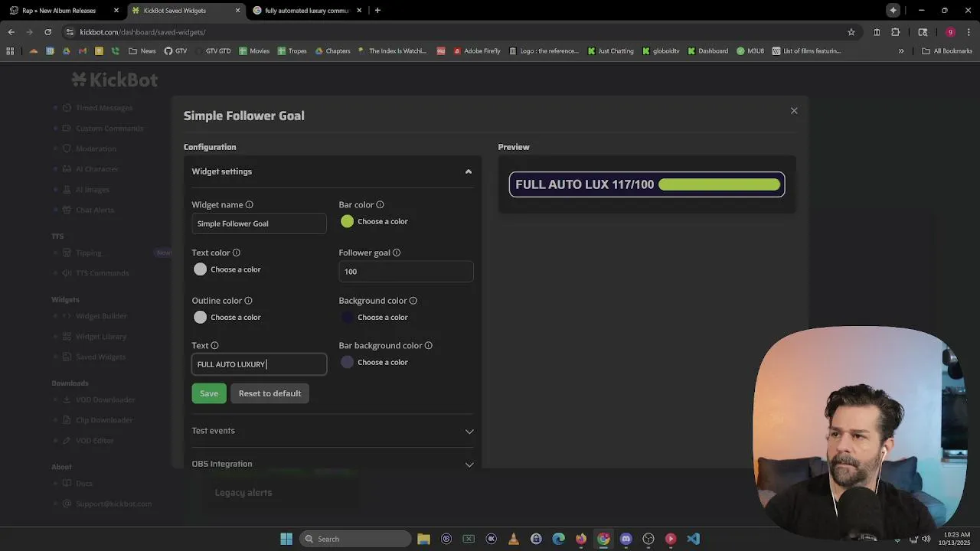Click the KickBot logo

115,80
